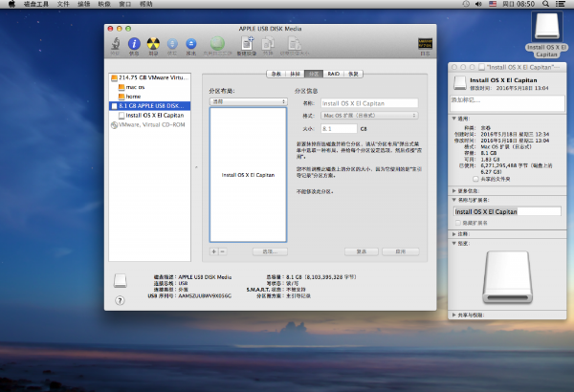This screenshot has height=392, width=574.
Task: Collapse the Name & Extension section
Action: (x=454, y=200)
